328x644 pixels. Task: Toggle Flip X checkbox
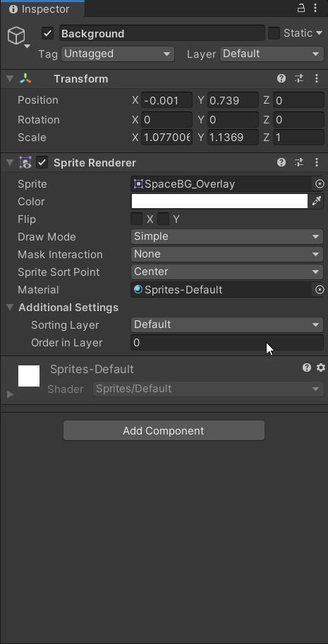point(137,219)
